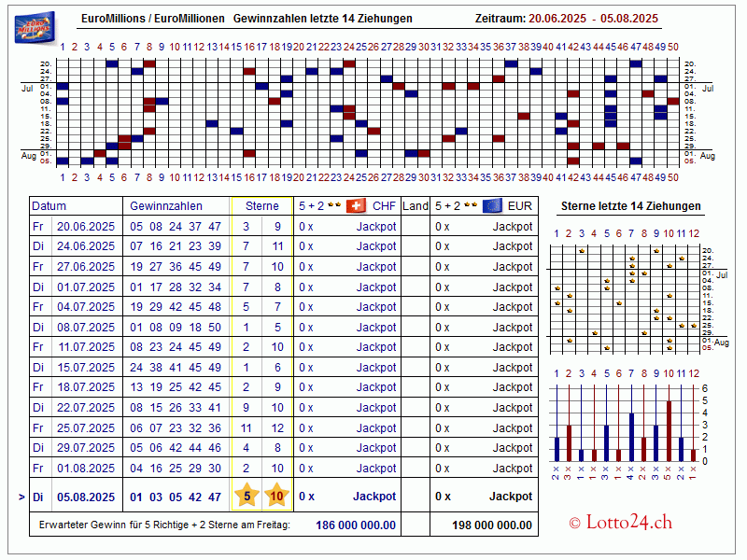This screenshot has height=560, width=747.
Task: Click expected CHF jackpot 186 000 000.00
Action: pyautogui.click(x=356, y=525)
